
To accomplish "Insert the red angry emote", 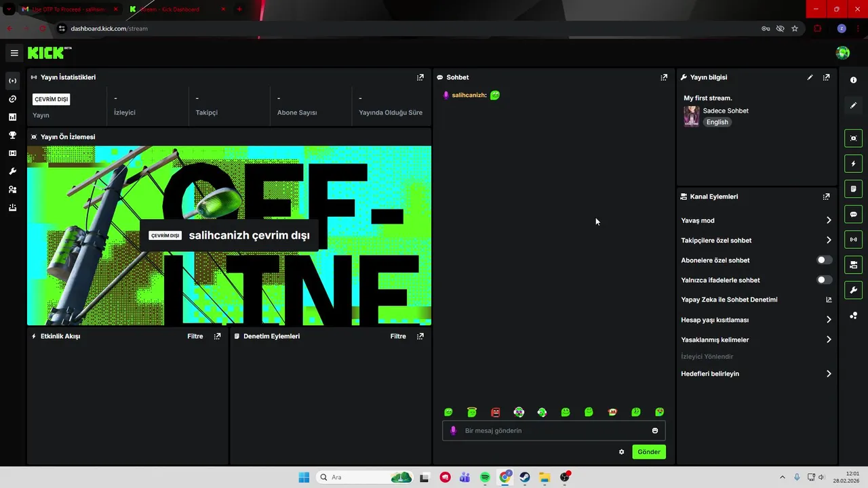I will point(496,412).
